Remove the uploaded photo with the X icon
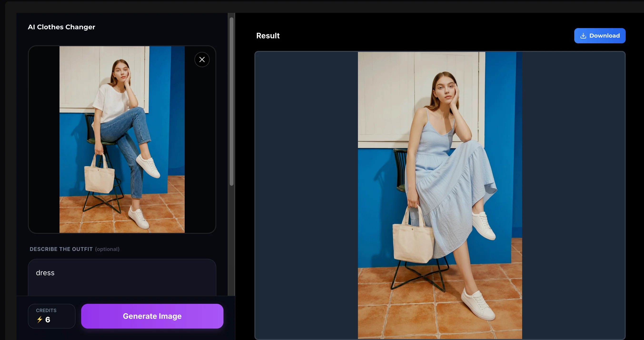Viewport: 644px width, 340px height. [202, 60]
